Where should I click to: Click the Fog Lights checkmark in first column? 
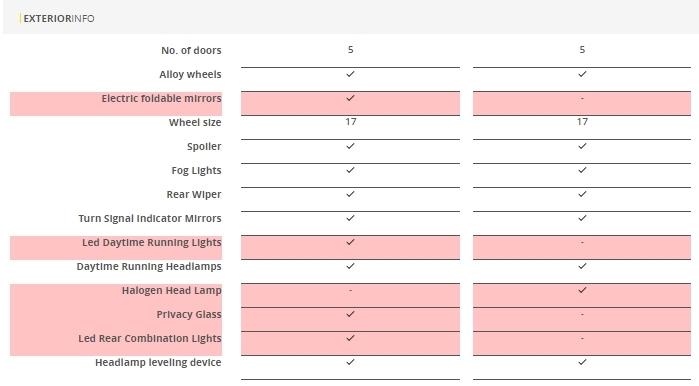(350, 170)
